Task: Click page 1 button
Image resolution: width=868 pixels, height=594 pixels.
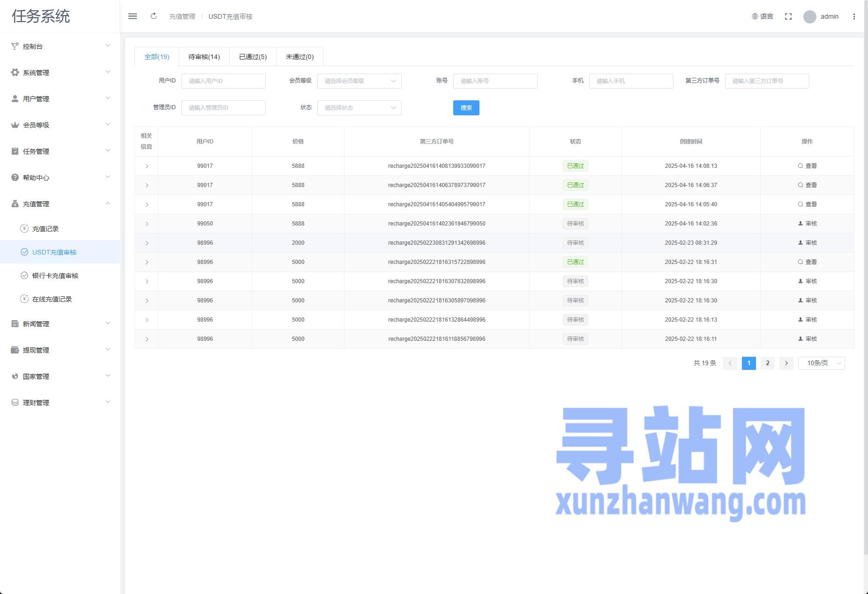Action: (x=748, y=363)
